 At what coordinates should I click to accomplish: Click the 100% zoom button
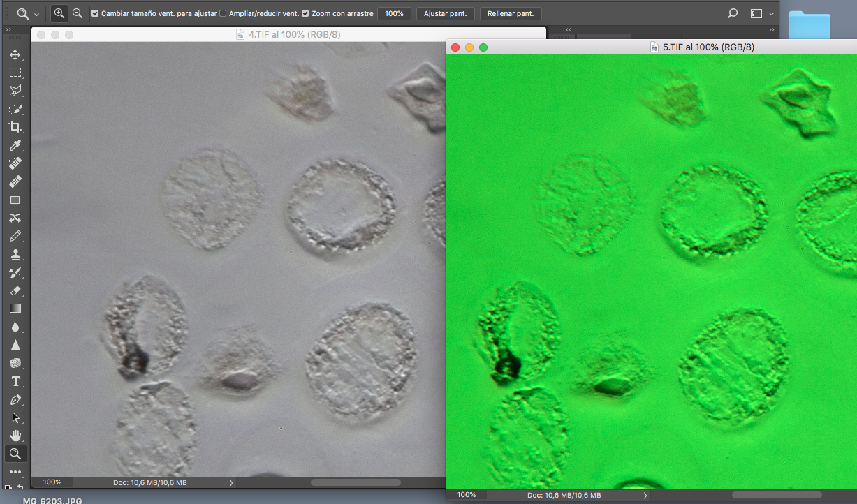394,13
